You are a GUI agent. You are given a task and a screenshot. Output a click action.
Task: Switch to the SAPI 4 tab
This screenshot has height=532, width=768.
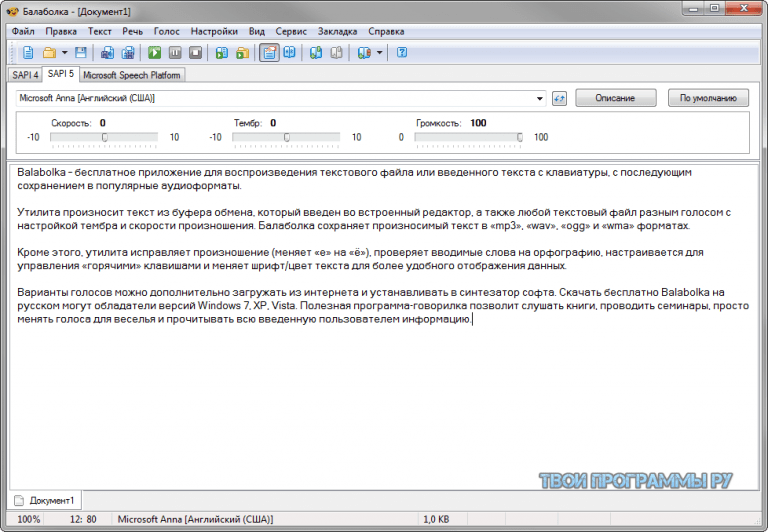coord(25,75)
